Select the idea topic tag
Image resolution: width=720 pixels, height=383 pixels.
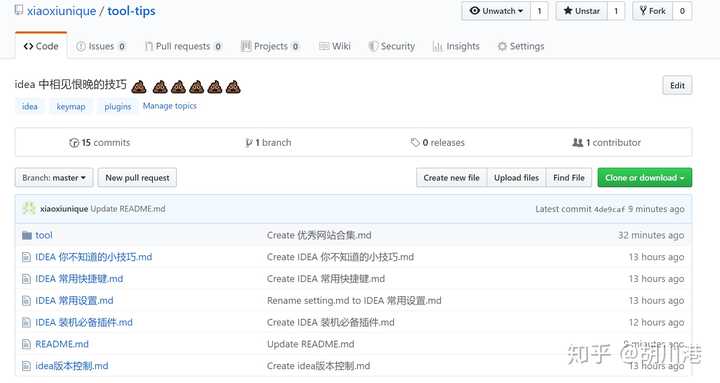[30, 107]
